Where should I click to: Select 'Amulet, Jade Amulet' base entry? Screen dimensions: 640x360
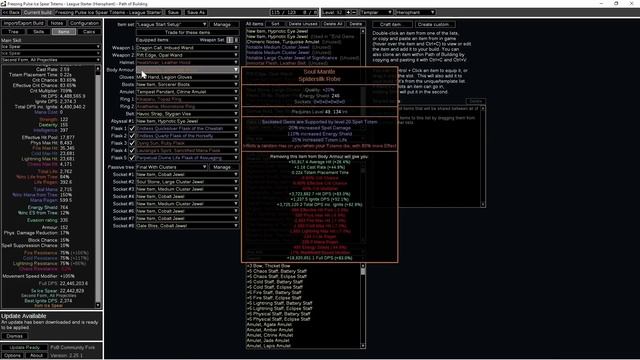(x=268, y=340)
